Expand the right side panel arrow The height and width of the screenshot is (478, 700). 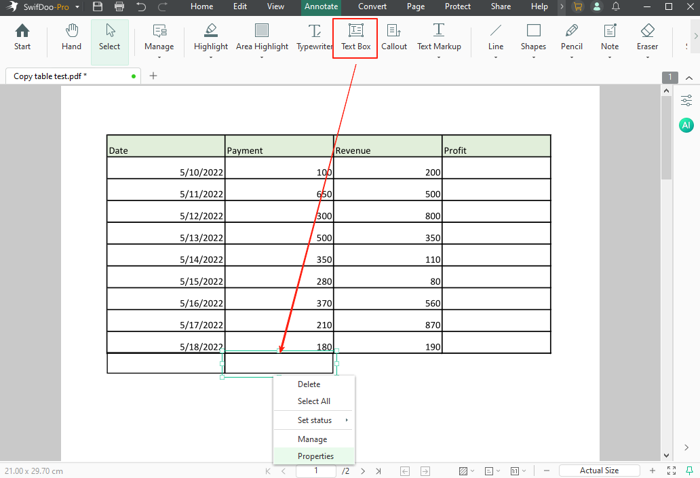pyautogui.click(x=686, y=447)
